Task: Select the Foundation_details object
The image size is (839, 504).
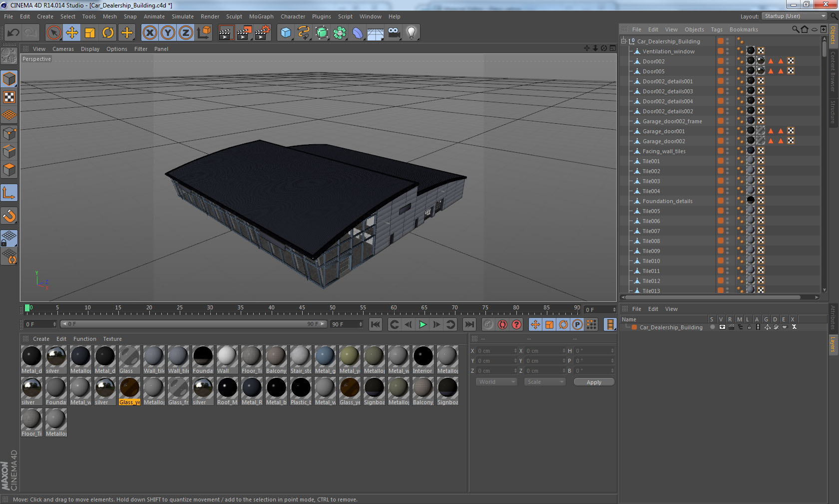Action: pyautogui.click(x=667, y=201)
